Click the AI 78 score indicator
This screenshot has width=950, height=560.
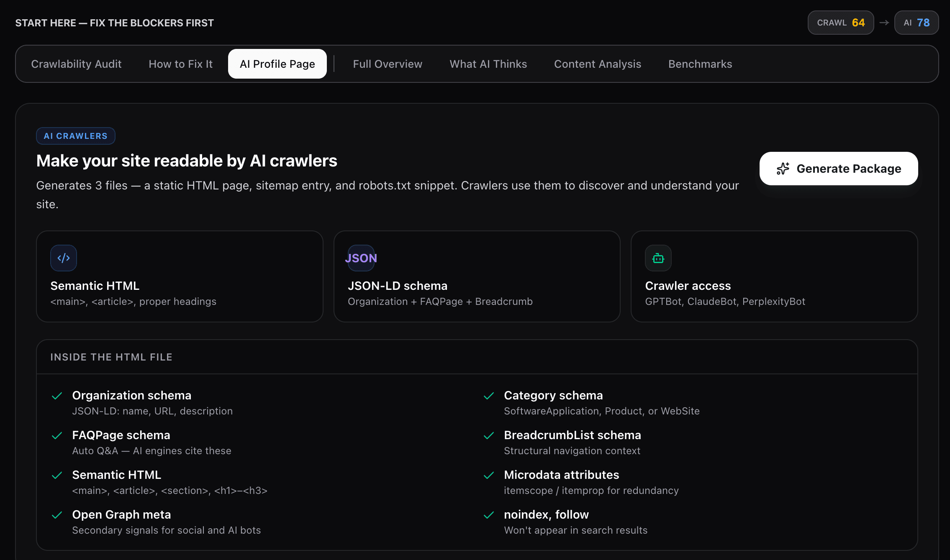916,23
